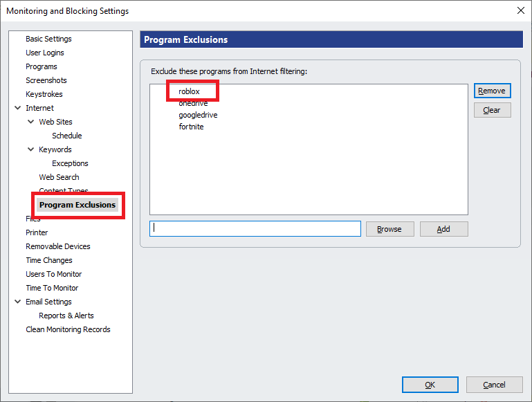Select googledrive in exclusions list

pos(198,115)
